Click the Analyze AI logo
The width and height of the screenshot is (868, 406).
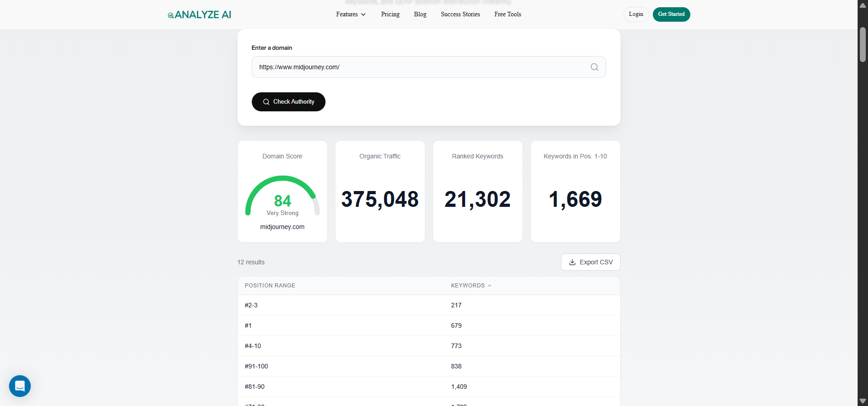click(199, 14)
